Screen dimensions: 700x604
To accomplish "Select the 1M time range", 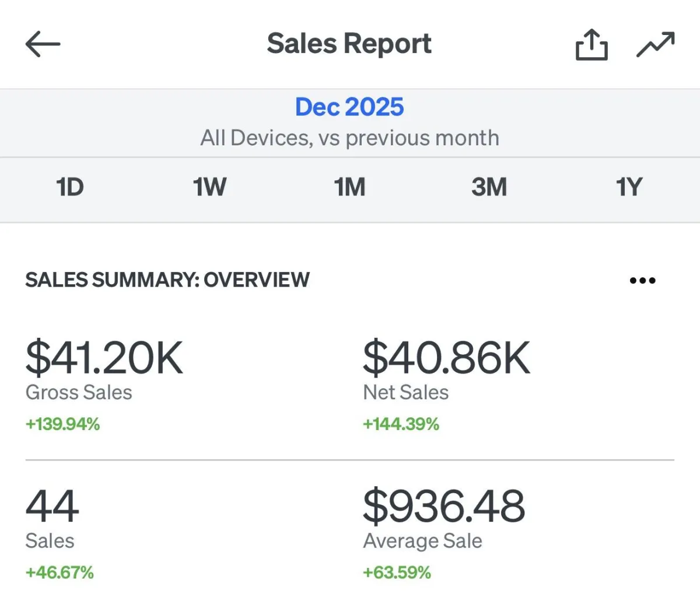I will click(x=349, y=187).
